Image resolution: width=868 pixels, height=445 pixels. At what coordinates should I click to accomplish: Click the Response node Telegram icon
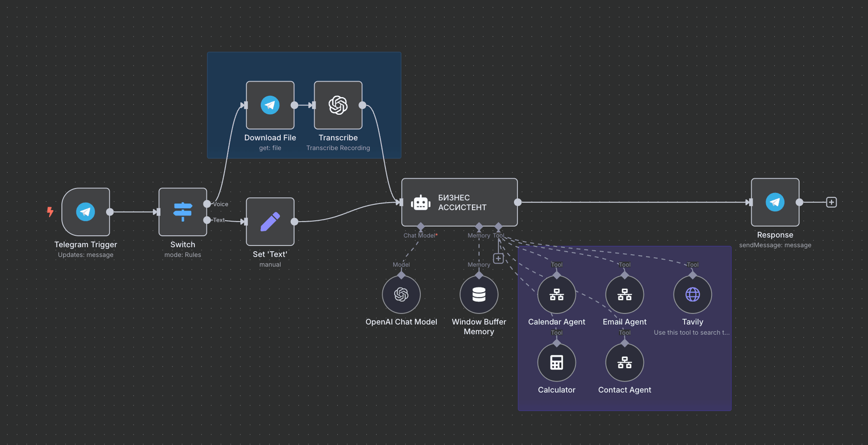(x=775, y=202)
